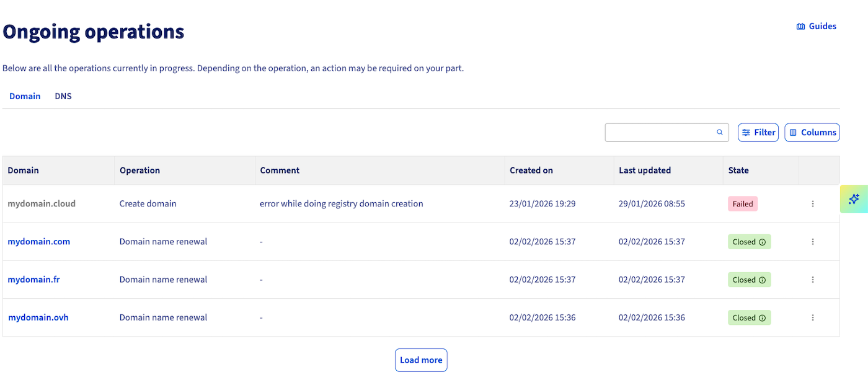Click the Failed status badge
The image size is (868, 380).
743,204
